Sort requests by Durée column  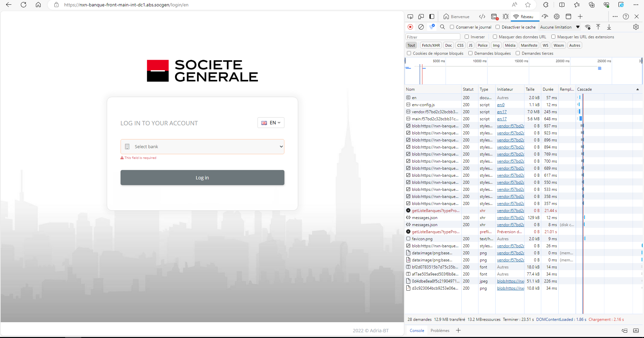pos(550,89)
